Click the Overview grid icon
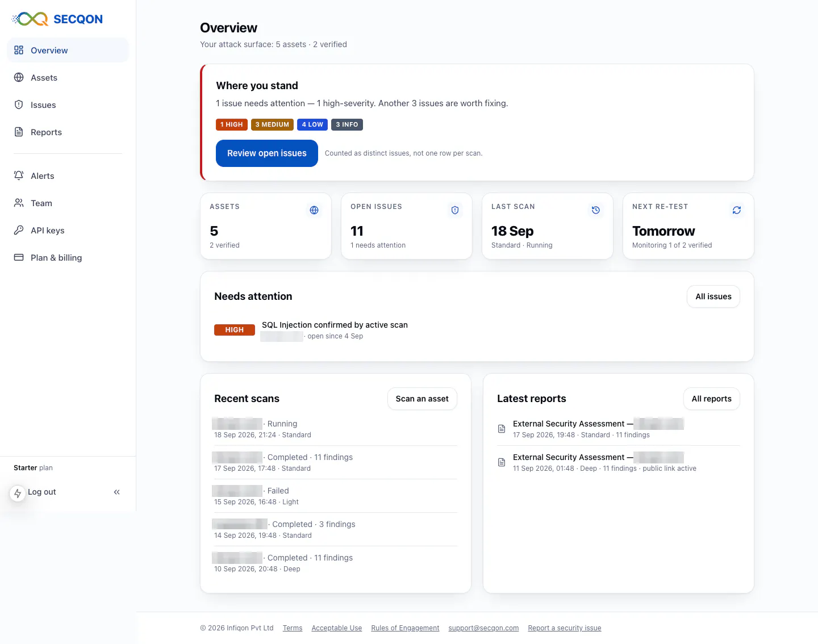Screen dimensions: 818x644 click(19, 50)
